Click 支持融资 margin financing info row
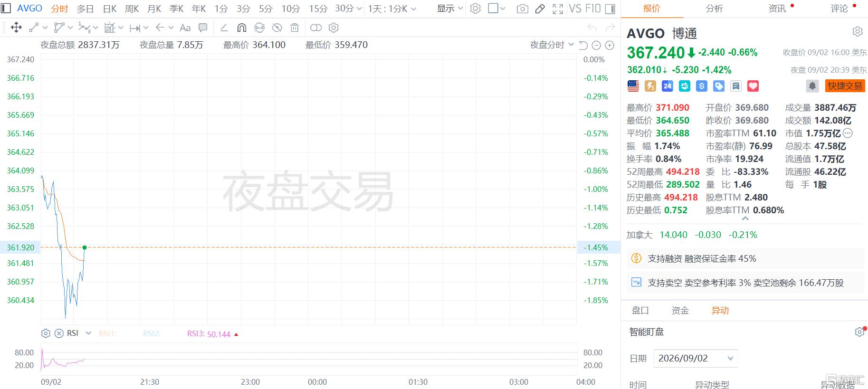The height and width of the screenshot is (389, 868). click(745, 259)
